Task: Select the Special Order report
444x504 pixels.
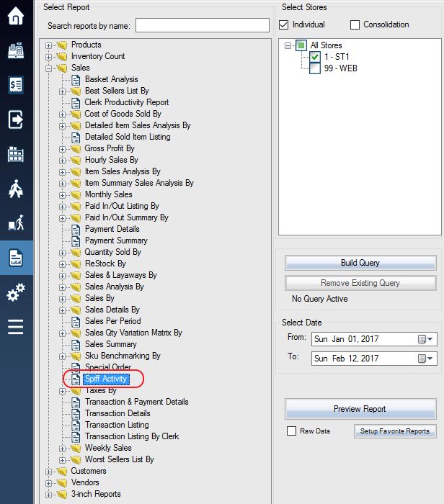Action: point(108,367)
